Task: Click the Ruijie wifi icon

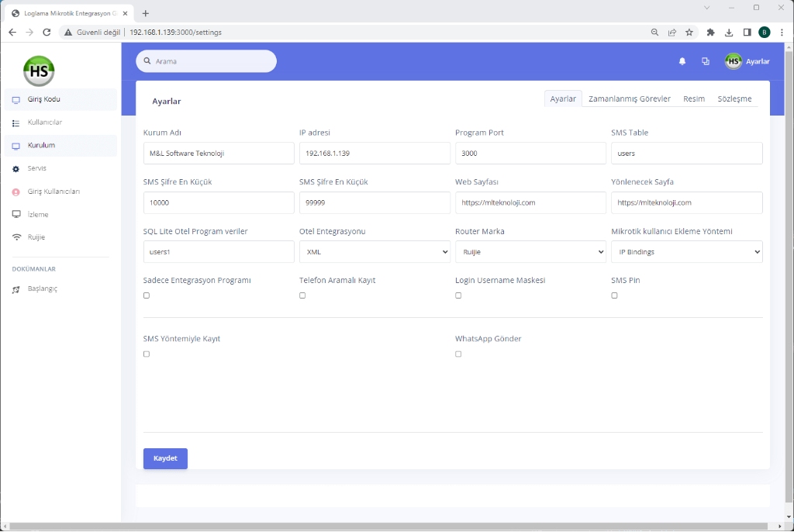Action: coord(16,237)
